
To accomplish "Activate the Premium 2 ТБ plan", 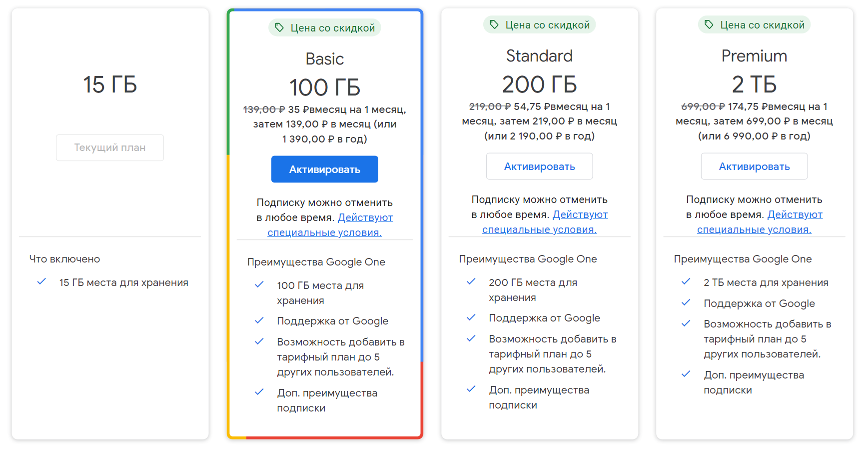I will point(754,166).
